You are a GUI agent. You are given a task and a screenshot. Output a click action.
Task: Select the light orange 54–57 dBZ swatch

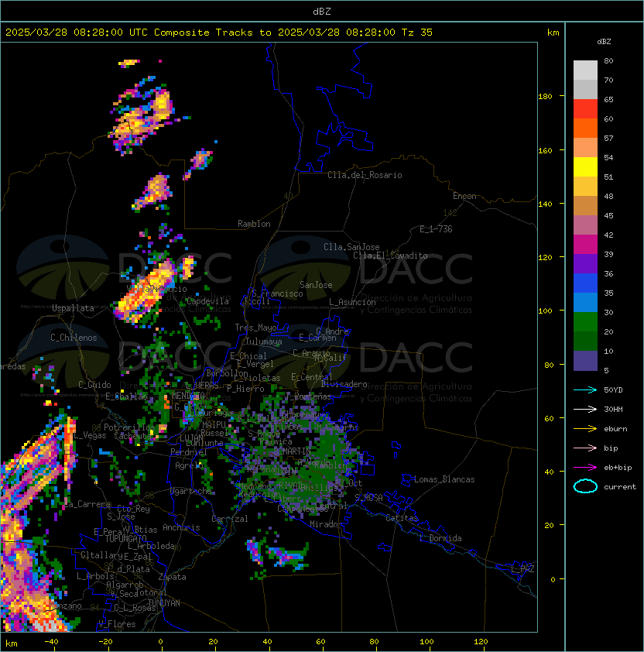coord(585,148)
